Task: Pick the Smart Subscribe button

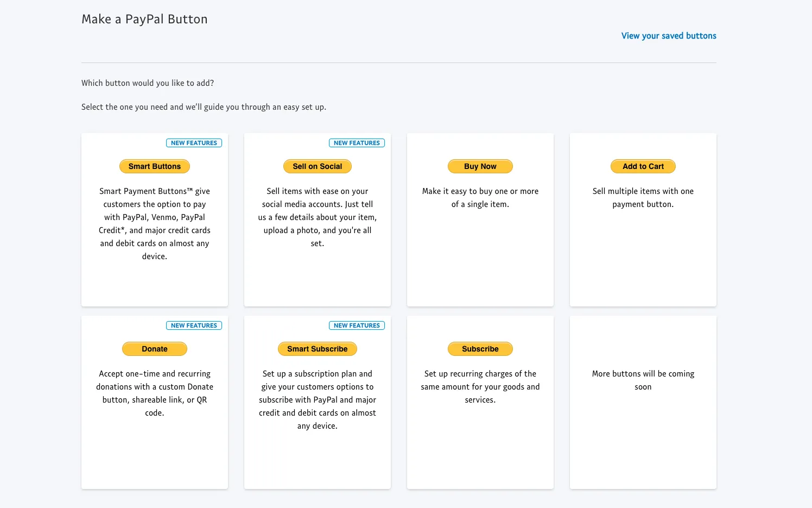Action: point(318,349)
